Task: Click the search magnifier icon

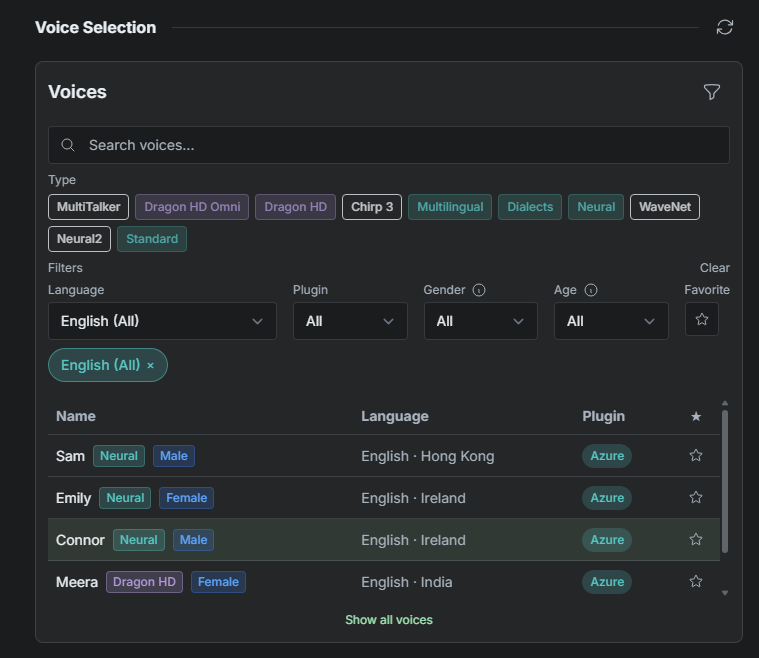Action: tap(68, 145)
